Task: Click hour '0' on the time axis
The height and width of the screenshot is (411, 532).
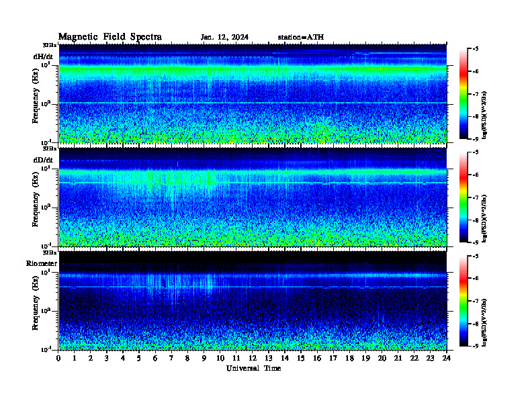Action: tap(58, 359)
